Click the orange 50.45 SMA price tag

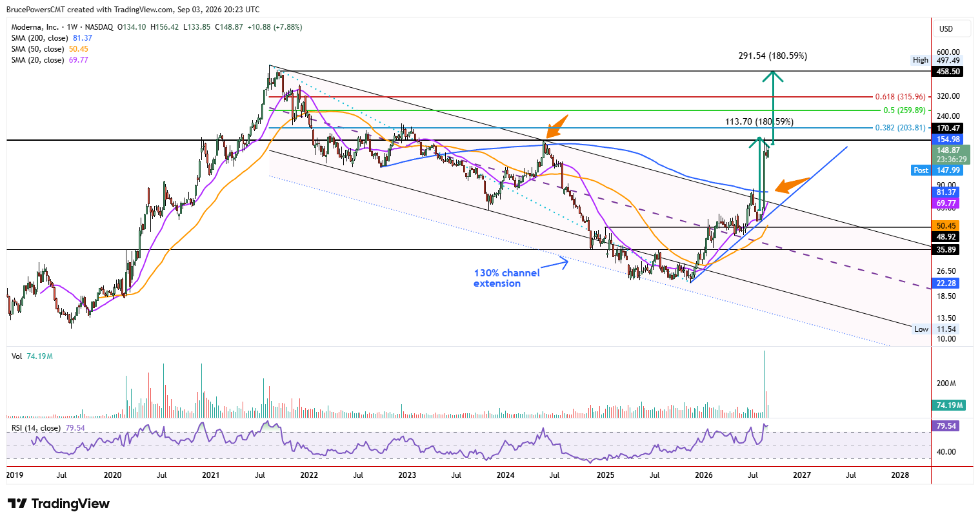[x=946, y=226]
